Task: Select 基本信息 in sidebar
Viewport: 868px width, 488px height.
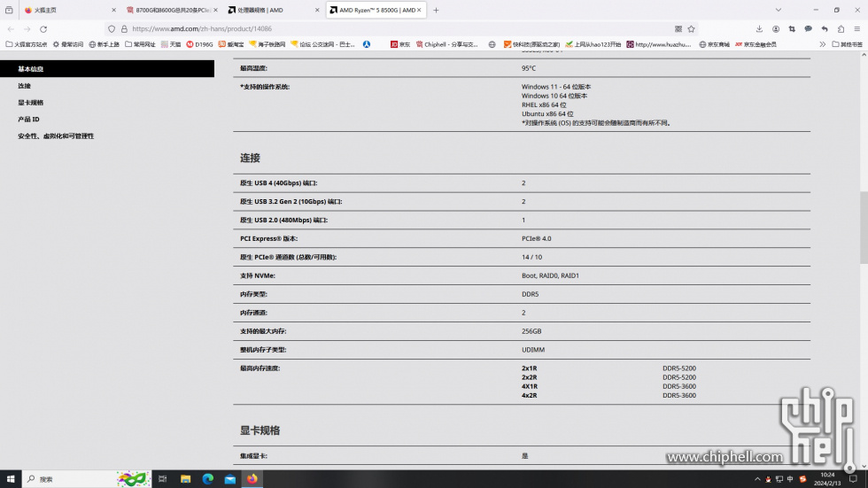Action: coord(107,68)
